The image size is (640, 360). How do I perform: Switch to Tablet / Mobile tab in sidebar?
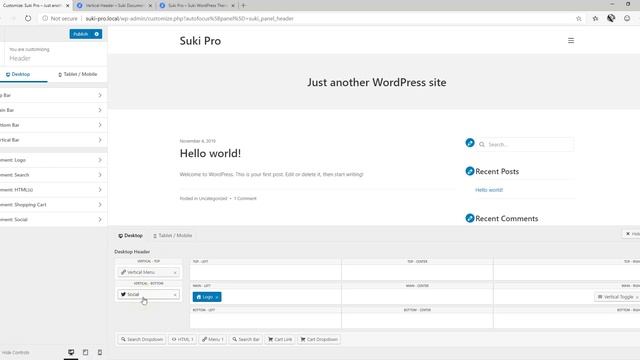click(x=78, y=74)
